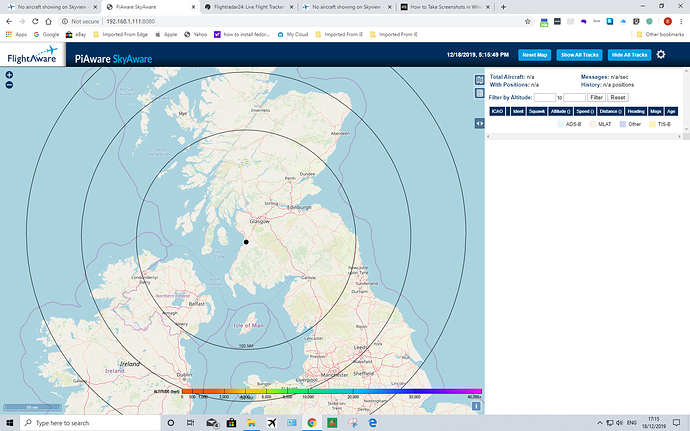Reload the page
This screenshot has height=431, width=690.
point(35,21)
